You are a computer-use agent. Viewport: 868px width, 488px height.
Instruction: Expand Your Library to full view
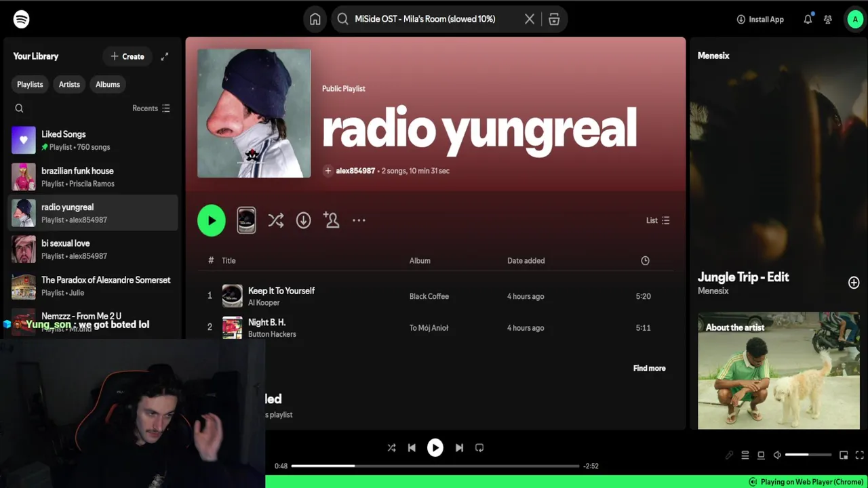tap(165, 56)
